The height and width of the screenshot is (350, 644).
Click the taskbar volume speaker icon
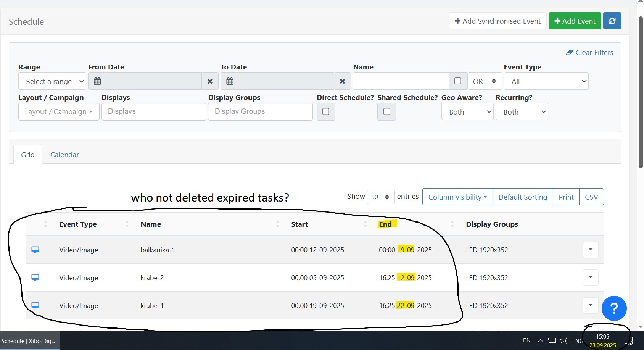pyautogui.click(x=563, y=341)
